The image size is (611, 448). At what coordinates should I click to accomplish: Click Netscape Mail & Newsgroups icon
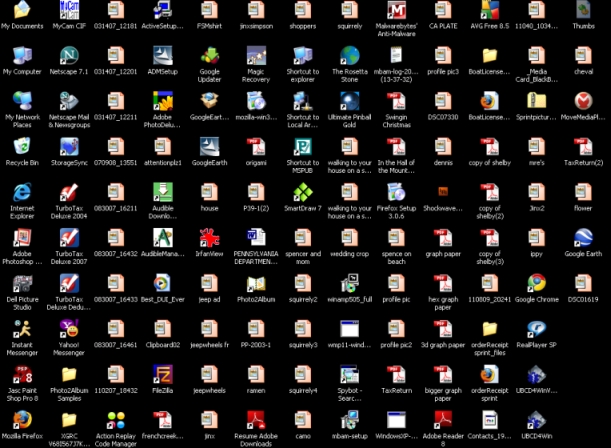69,101
